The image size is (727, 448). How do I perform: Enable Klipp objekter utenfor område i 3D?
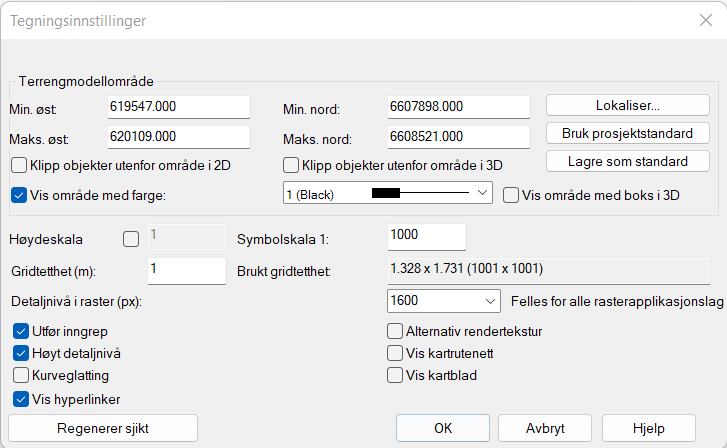[x=292, y=165]
